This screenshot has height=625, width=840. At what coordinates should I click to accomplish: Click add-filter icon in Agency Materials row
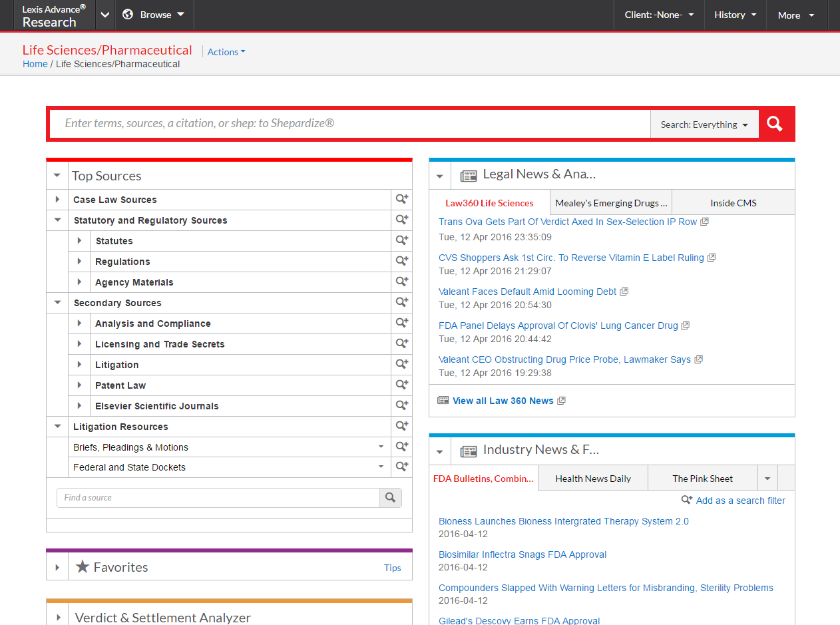coord(401,282)
